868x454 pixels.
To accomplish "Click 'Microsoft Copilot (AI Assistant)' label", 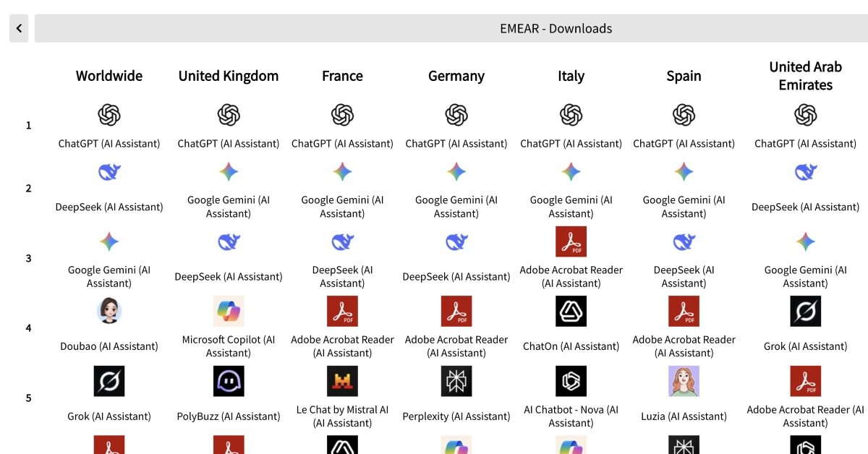I will click(x=229, y=346).
